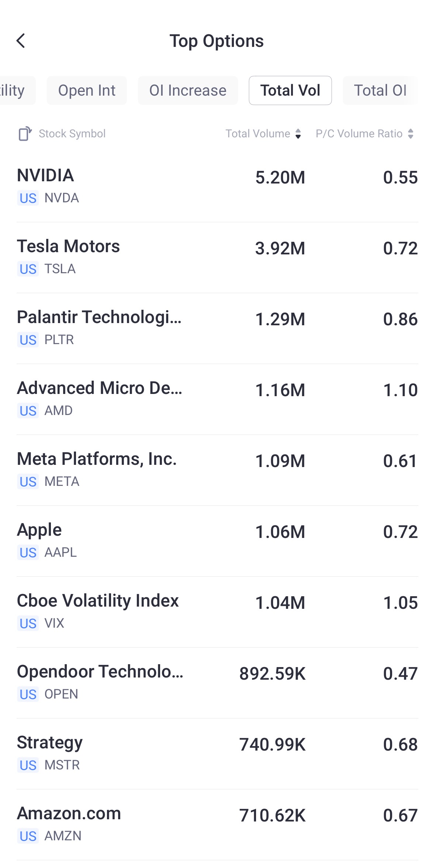The width and height of the screenshot is (435, 868).
Task: Open Meta Platforms, Inc. entry
Action: (217, 470)
